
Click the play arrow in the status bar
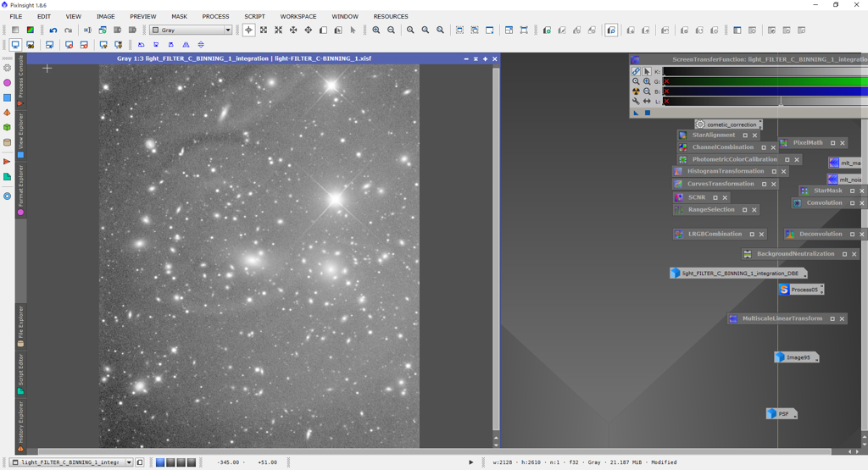tap(471, 462)
